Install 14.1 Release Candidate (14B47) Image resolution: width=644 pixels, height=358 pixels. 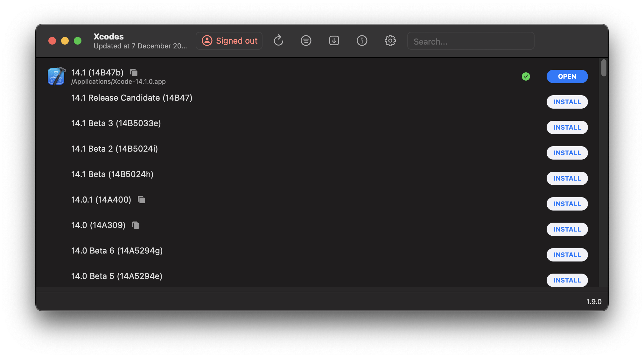click(567, 102)
